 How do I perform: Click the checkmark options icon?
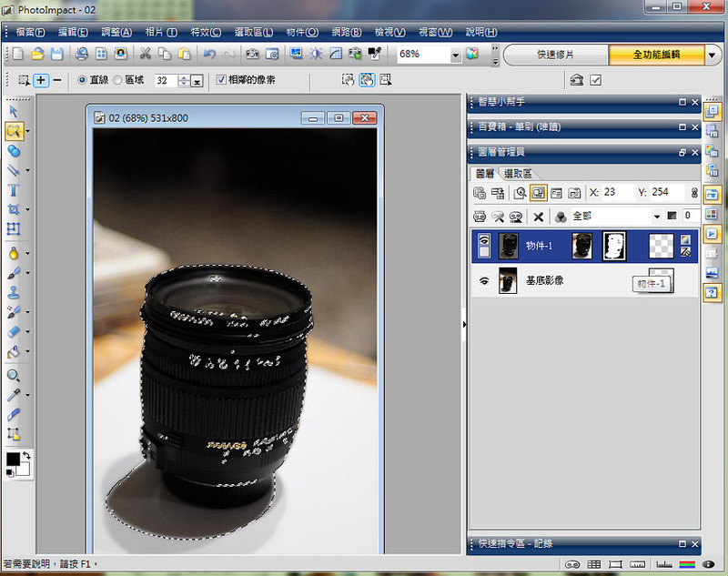pyautogui.click(x=596, y=80)
